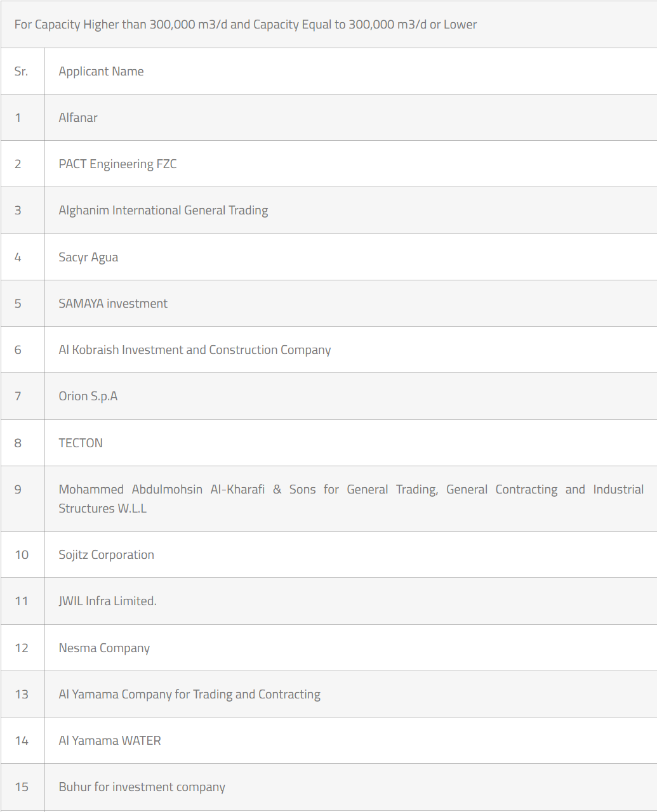Select the Orion S.p.A entry
The image size is (657, 812).
(x=88, y=396)
